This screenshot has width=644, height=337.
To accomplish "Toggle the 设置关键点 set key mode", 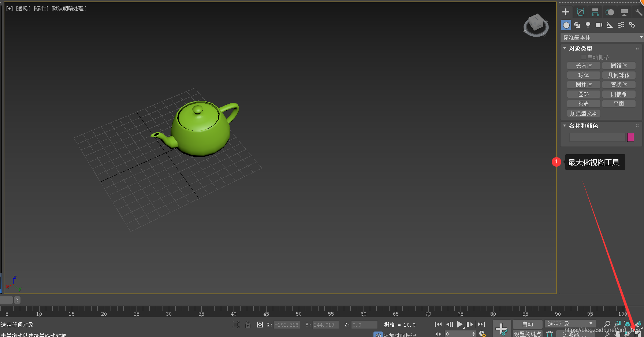I will [528, 334].
